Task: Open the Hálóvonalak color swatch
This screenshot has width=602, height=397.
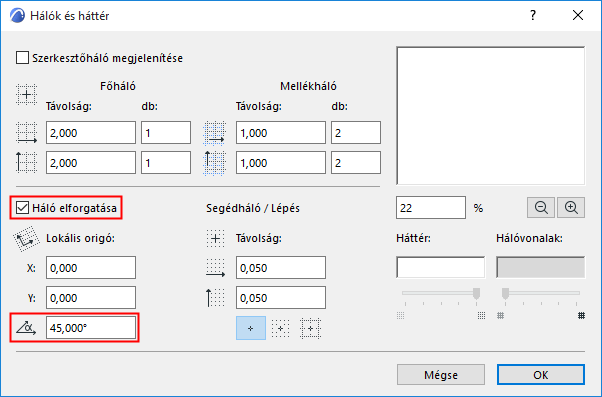Action: (541, 267)
